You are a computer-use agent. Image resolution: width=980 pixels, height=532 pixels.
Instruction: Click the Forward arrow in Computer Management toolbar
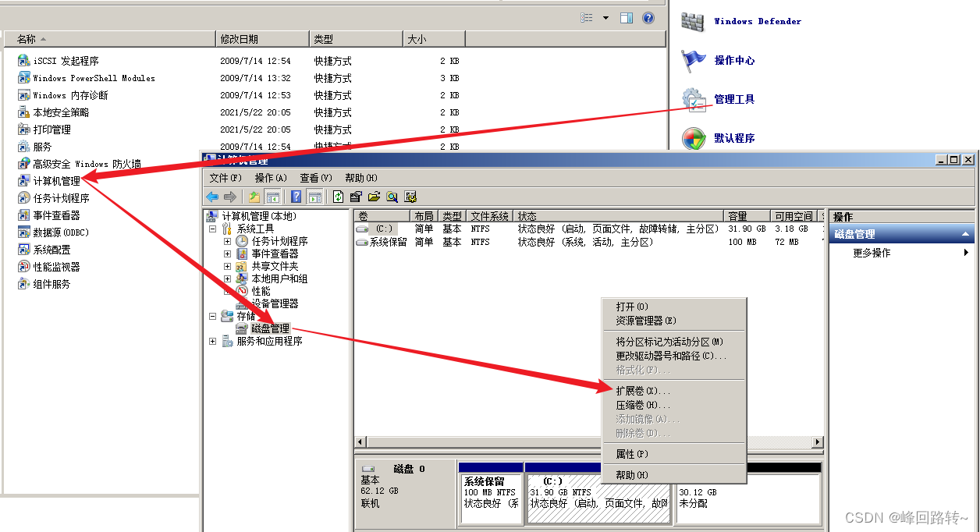click(x=229, y=197)
